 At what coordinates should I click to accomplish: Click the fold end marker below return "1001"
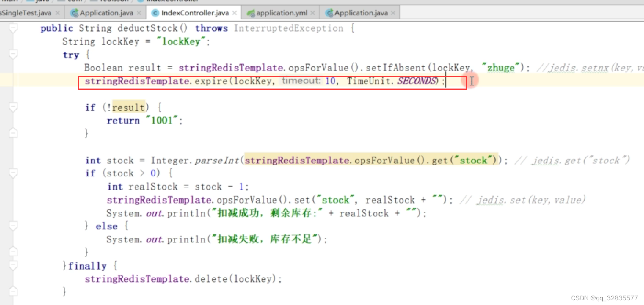(x=13, y=133)
